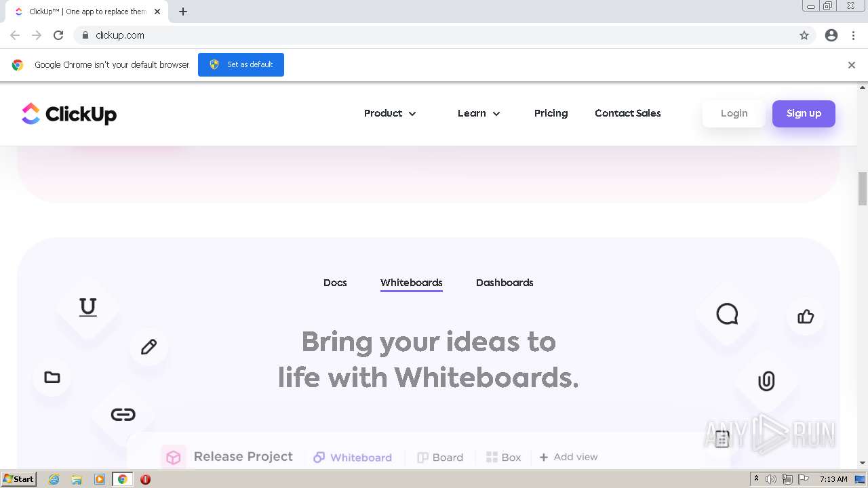Screen dimensions: 868x488
Task: Click the Sign up button
Action: pos(804,114)
